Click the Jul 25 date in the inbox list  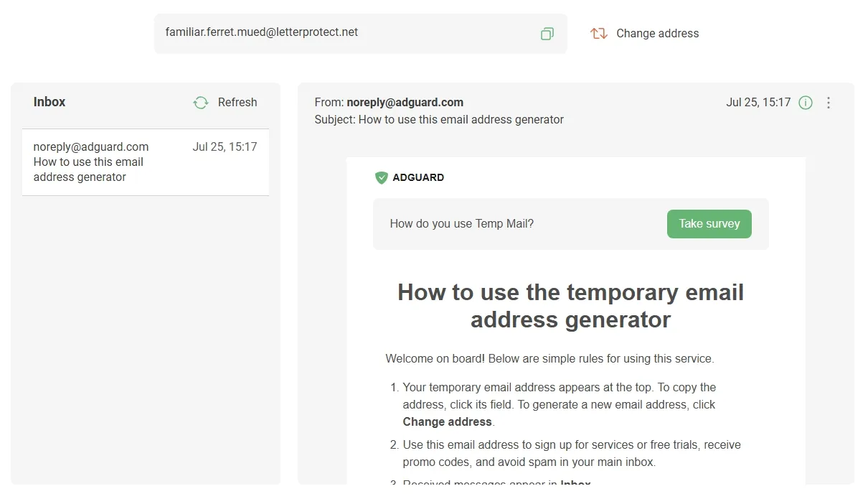[x=225, y=147]
